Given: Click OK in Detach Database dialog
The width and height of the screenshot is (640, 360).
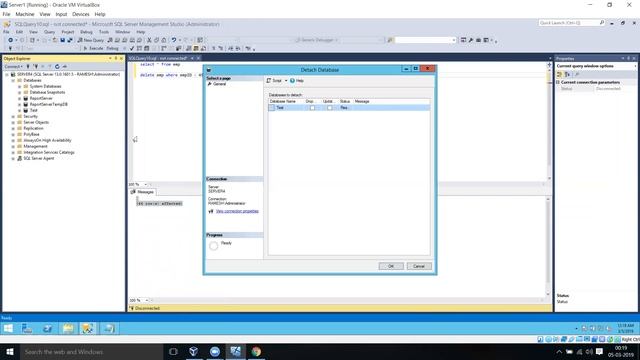Looking at the screenshot, I should click(391, 266).
